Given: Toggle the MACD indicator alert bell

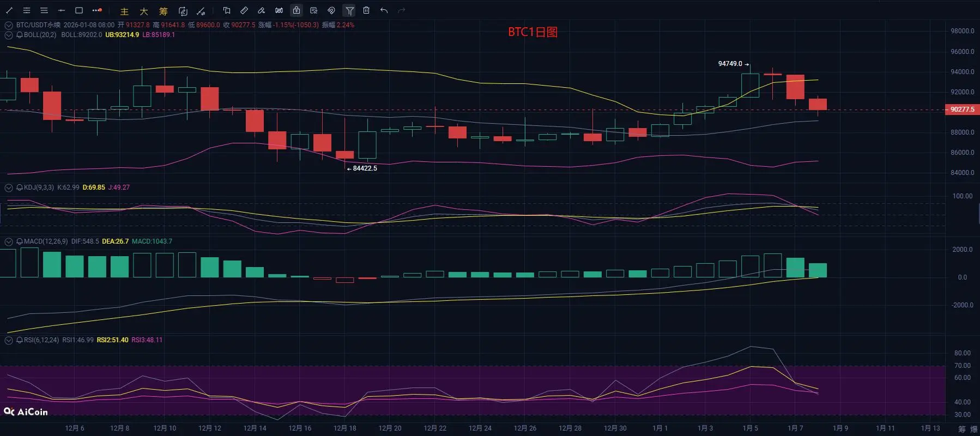Looking at the screenshot, I should (x=20, y=241).
